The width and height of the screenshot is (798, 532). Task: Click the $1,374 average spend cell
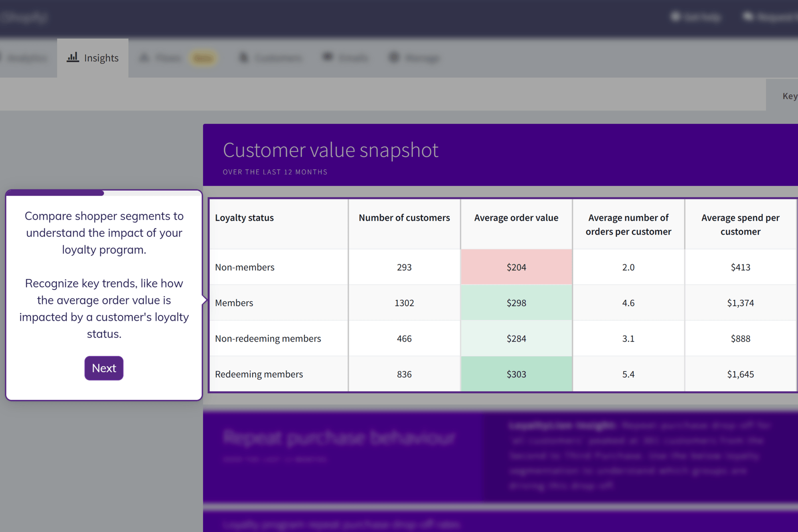pyautogui.click(x=741, y=303)
